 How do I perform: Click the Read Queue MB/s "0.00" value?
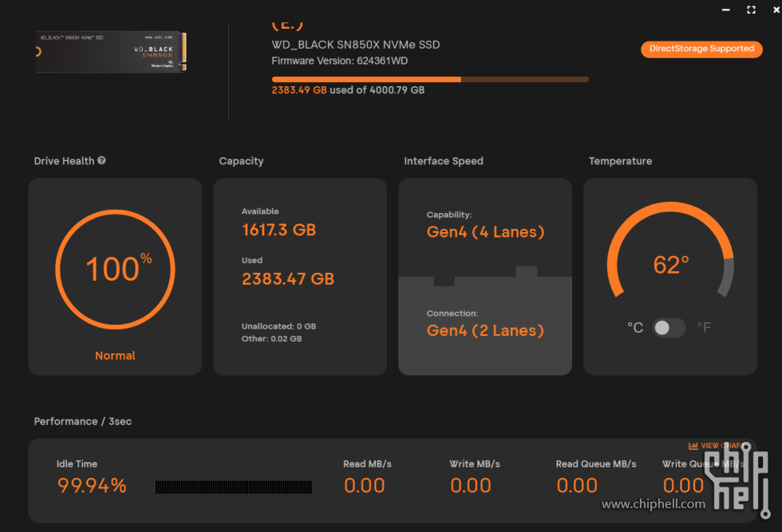(577, 486)
